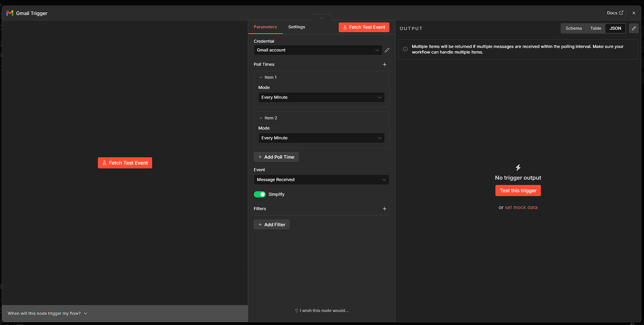Switch output view to Schema

click(x=573, y=28)
